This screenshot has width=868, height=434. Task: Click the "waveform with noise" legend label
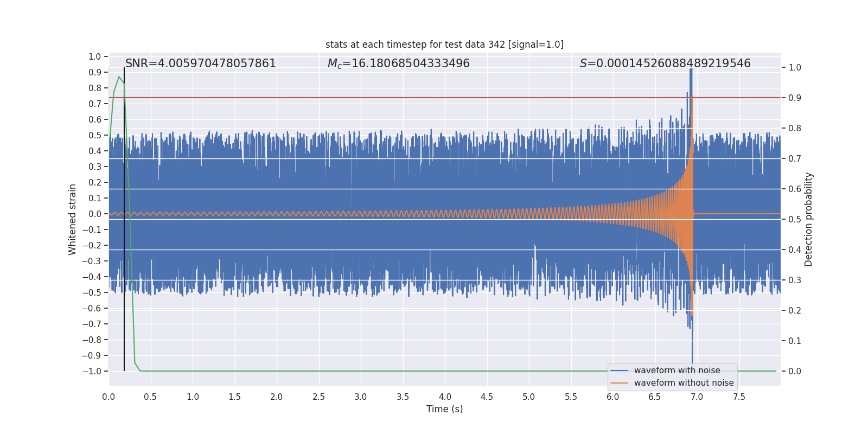click(x=677, y=371)
